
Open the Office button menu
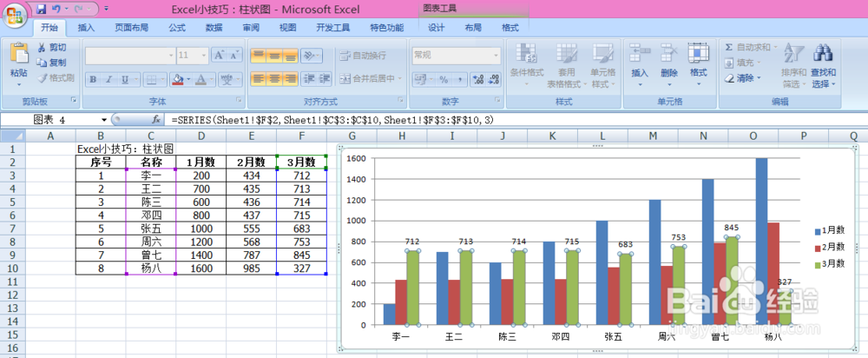[16, 16]
